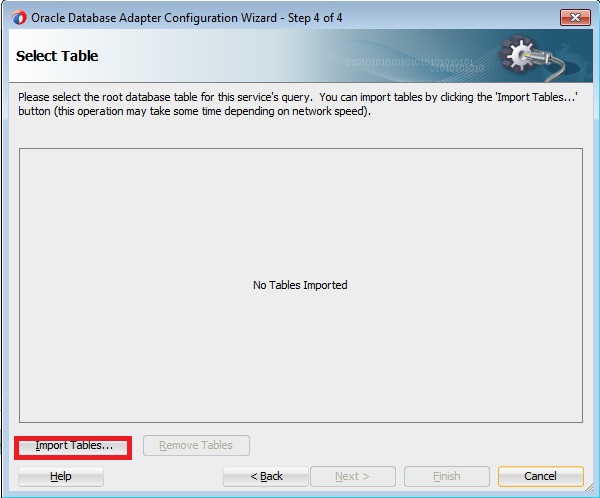The width and height of the screenshot is (600, 498).
Task: Click the top-left corner of tables list
Action: (24, 153)
